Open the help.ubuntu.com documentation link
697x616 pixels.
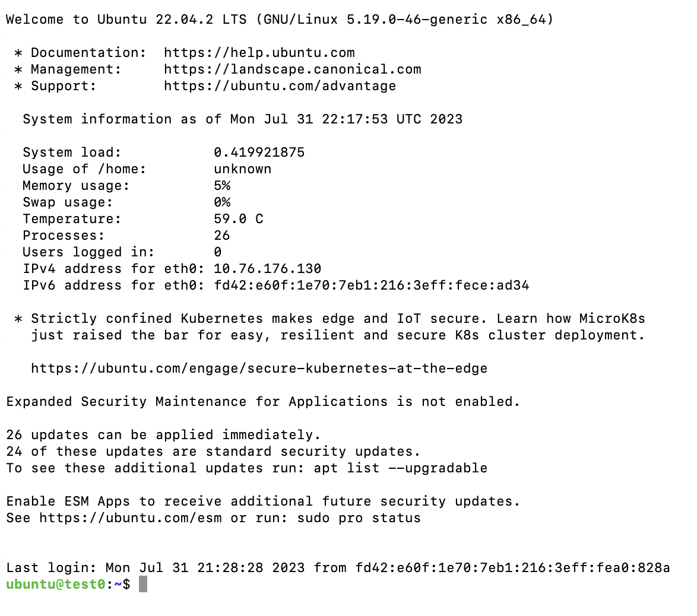pos(259,53)
